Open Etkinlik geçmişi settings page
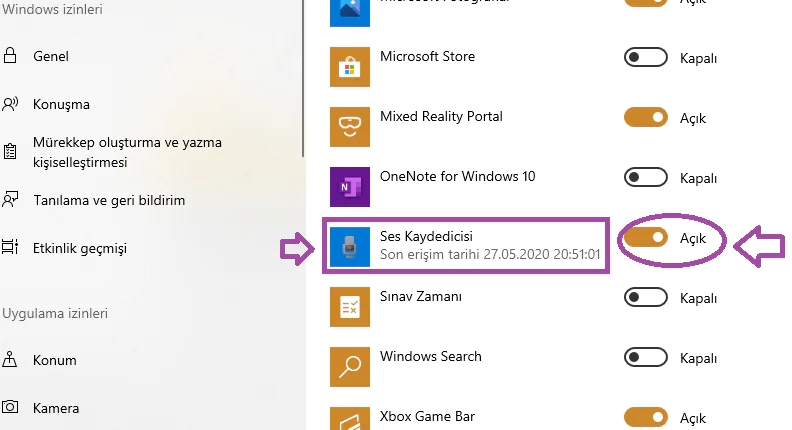This screenshot has height=430, width=792. pyautogui.click(x=80, y=248)
